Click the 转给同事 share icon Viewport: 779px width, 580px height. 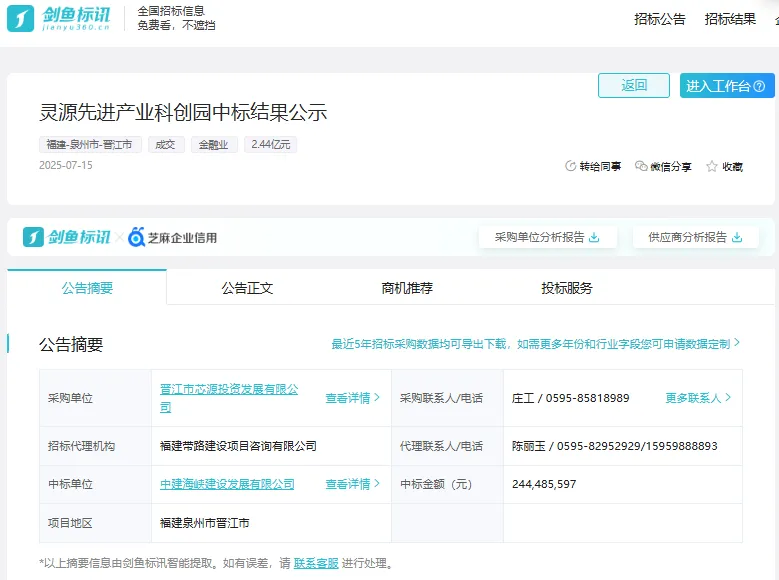click(571, 167)
